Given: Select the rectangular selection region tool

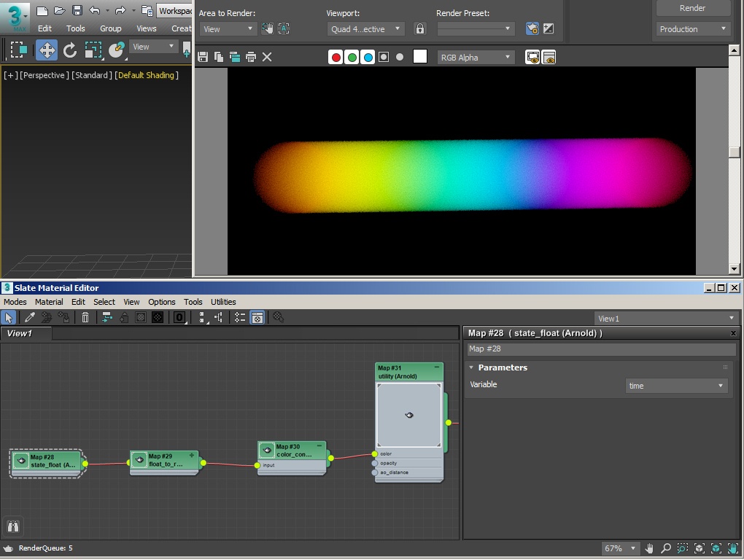Looking at the screenshot, I should (18, 50).
